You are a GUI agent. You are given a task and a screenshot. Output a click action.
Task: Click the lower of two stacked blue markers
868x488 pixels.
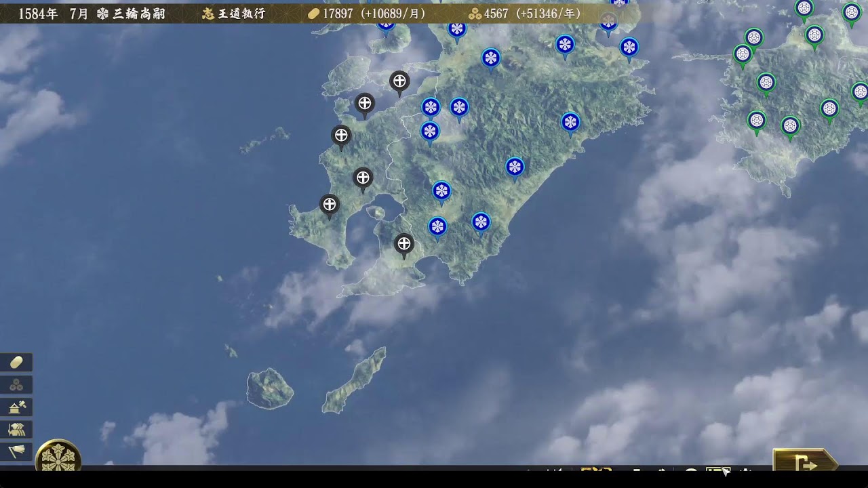coord(430,131)
